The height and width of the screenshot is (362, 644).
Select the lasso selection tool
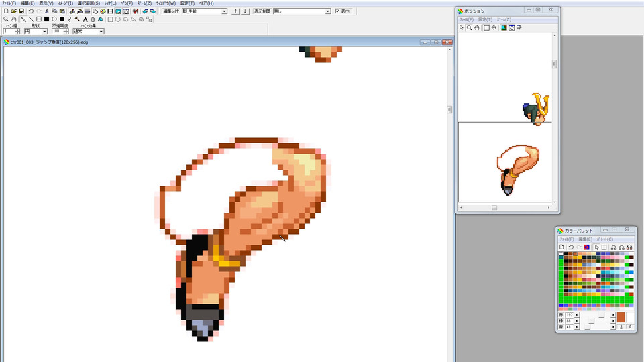(125, 19)
